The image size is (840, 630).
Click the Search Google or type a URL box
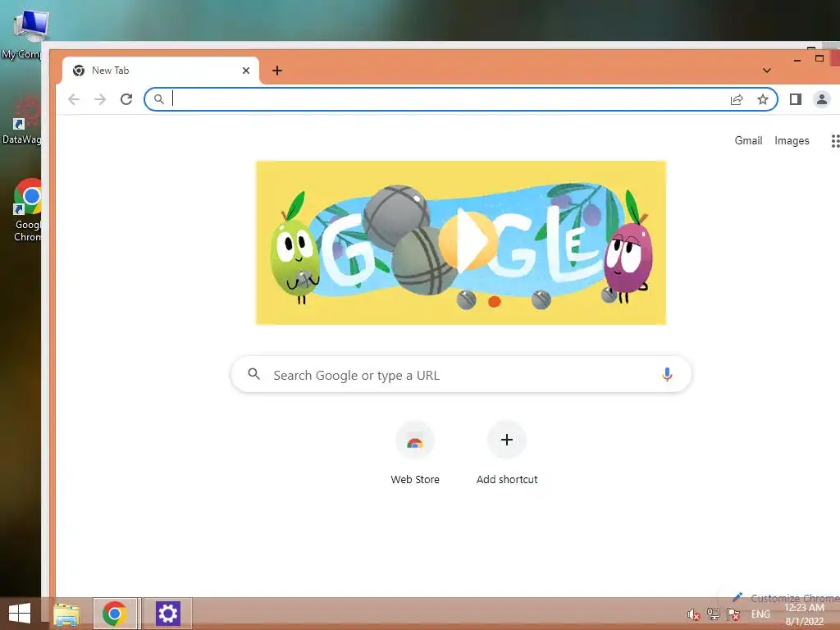point(461,374)
